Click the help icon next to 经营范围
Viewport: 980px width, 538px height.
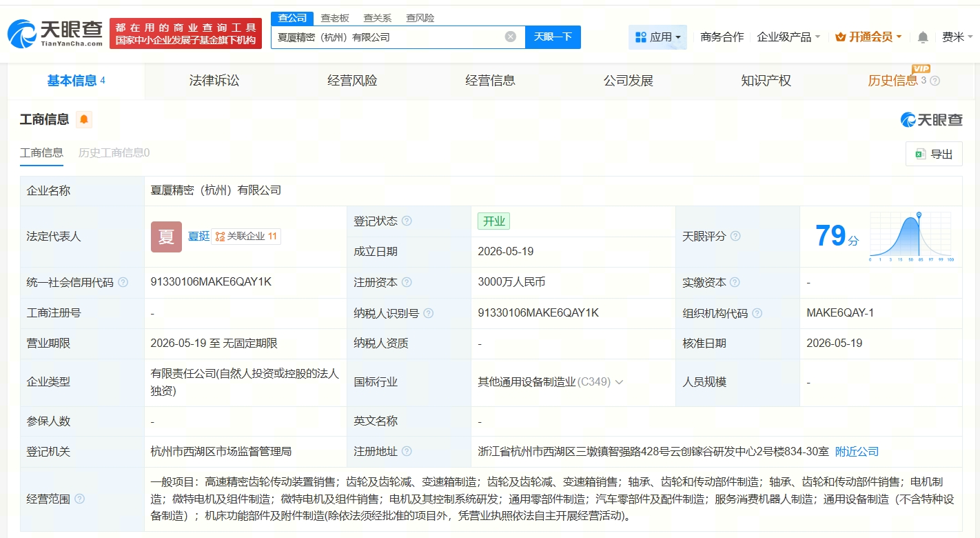pyautogui.click(x=79, y=499)
